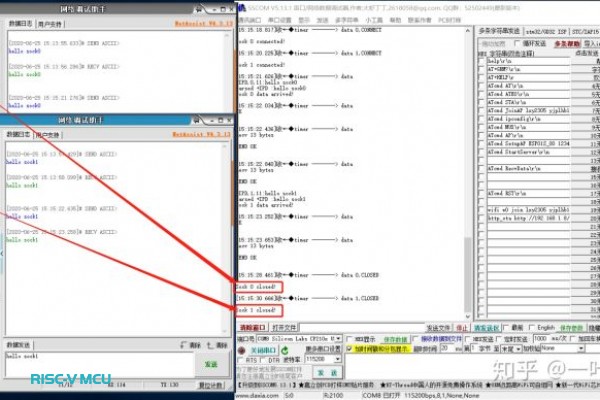Toggle the 定时发送 checkbox
600x400 pixels.
point(499,339)
